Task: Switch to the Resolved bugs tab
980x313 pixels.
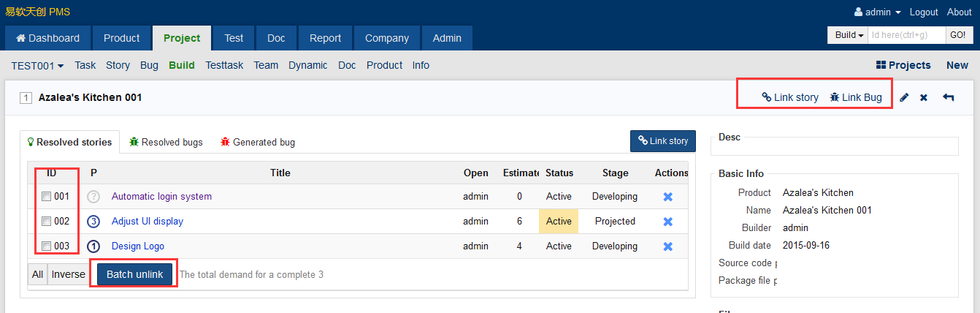Action: 166,143
